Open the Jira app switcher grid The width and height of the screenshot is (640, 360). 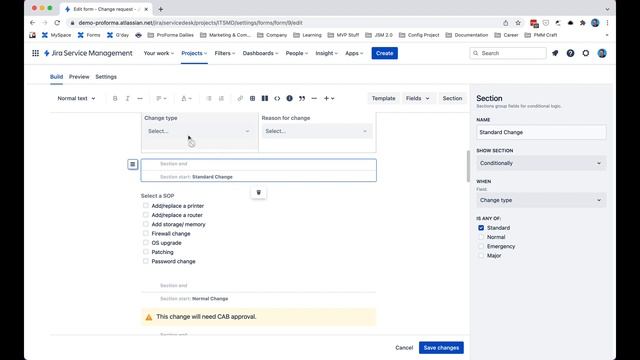(x=36, y=53)
